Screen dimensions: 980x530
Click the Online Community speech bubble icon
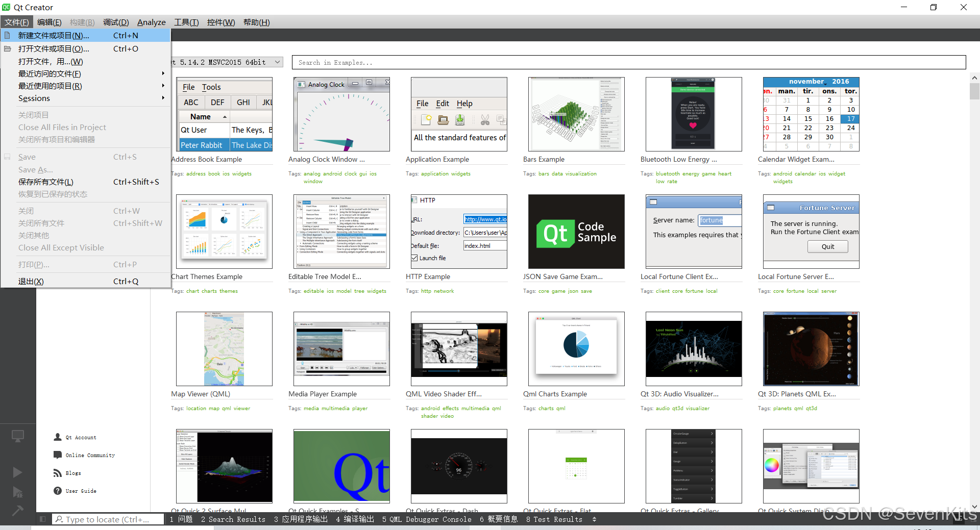pyautogui.click(x=58, y=455)
